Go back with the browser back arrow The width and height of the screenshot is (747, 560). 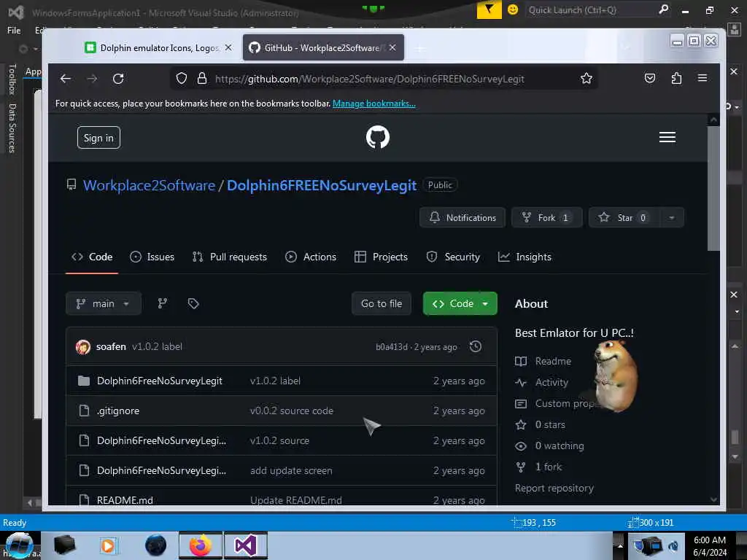[x=66, y=79]
